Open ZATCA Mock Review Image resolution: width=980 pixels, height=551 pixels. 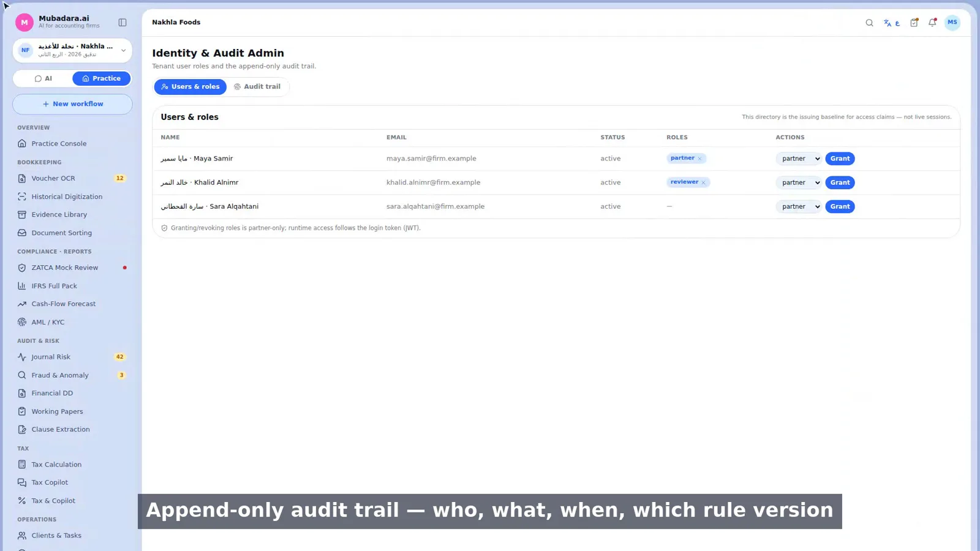[72, 268]
